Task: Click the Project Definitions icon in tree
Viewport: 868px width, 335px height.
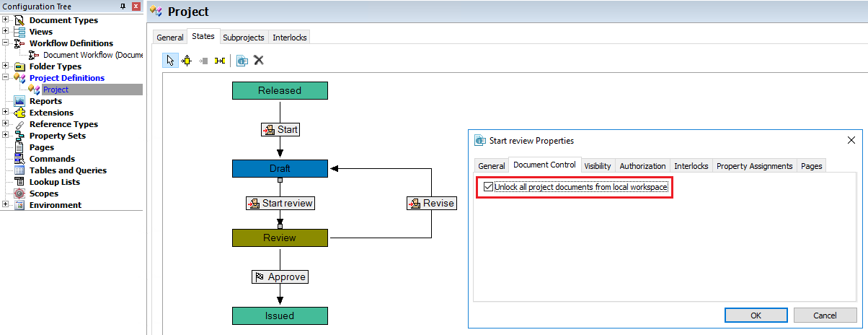Action: [19, 78]
